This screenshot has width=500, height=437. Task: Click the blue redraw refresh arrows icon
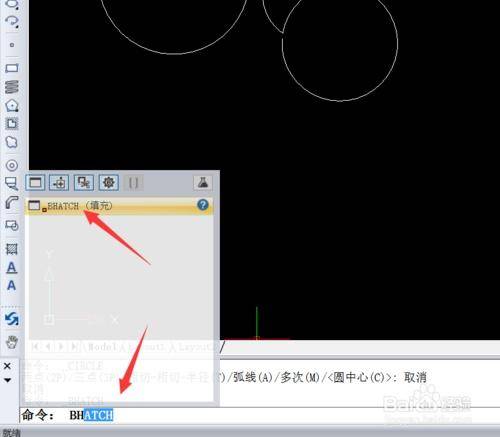click(12, 319)
